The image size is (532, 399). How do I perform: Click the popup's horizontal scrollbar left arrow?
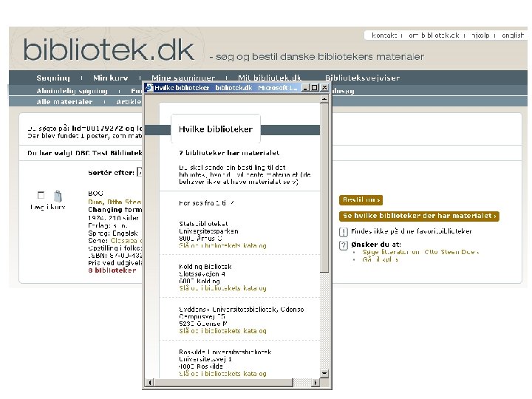149,383
